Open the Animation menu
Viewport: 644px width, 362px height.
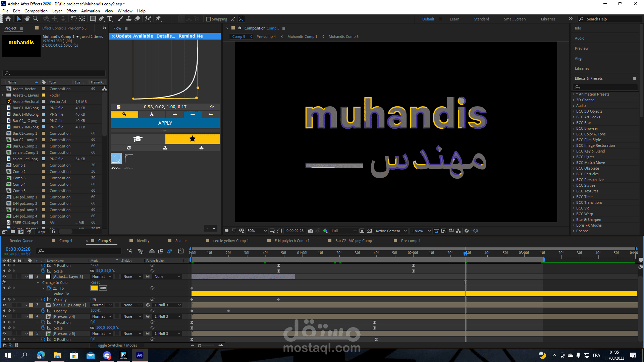point(90,11)
